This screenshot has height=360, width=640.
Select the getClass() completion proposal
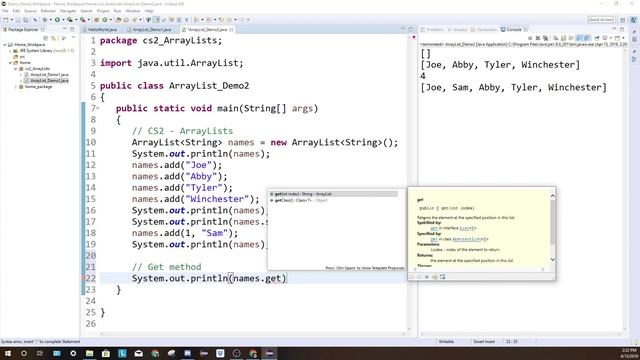point(333,200)
